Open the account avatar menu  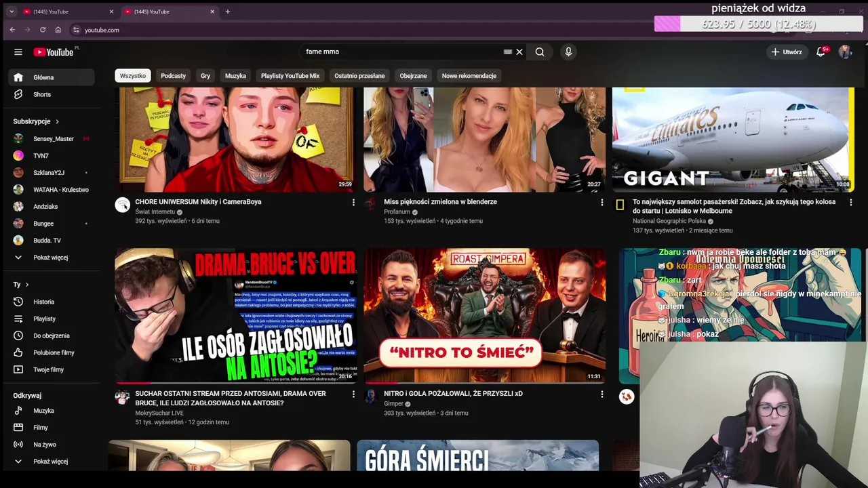[x=845, y=52]
